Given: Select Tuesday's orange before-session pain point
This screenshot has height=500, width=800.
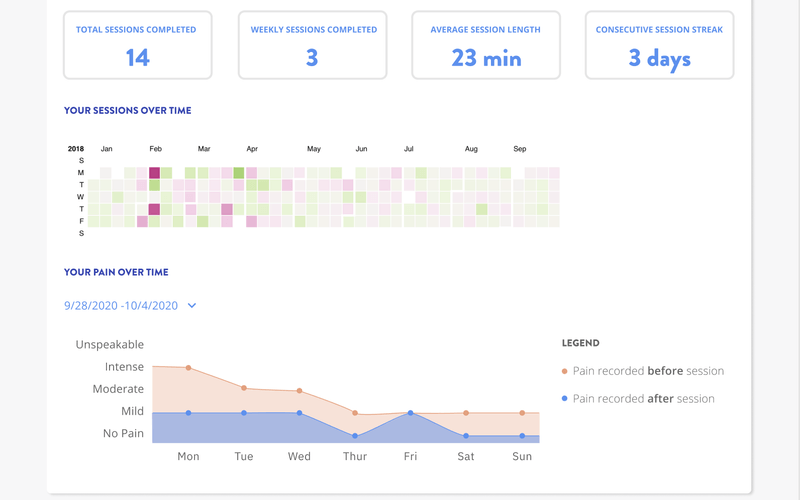Looking at the screenshot, I should 244,388.
